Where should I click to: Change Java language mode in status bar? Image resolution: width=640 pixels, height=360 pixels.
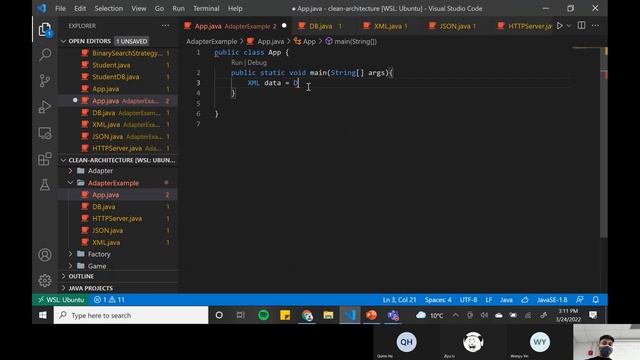[x=506, y=300]
